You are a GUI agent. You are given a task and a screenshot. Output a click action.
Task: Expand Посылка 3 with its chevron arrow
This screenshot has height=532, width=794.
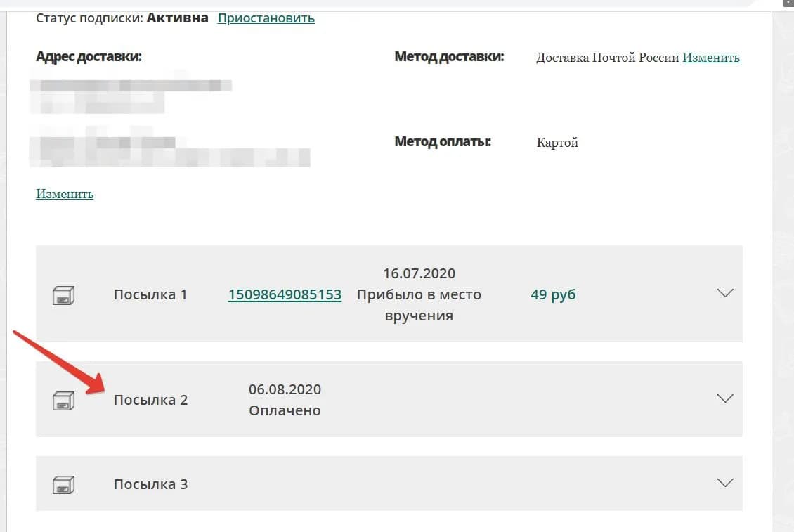point(725,483)
